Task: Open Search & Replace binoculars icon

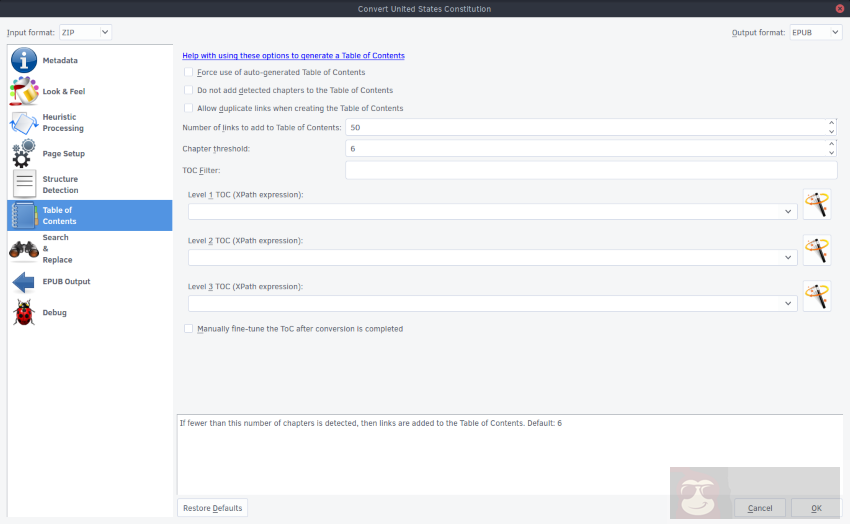Action: point(24,249)
